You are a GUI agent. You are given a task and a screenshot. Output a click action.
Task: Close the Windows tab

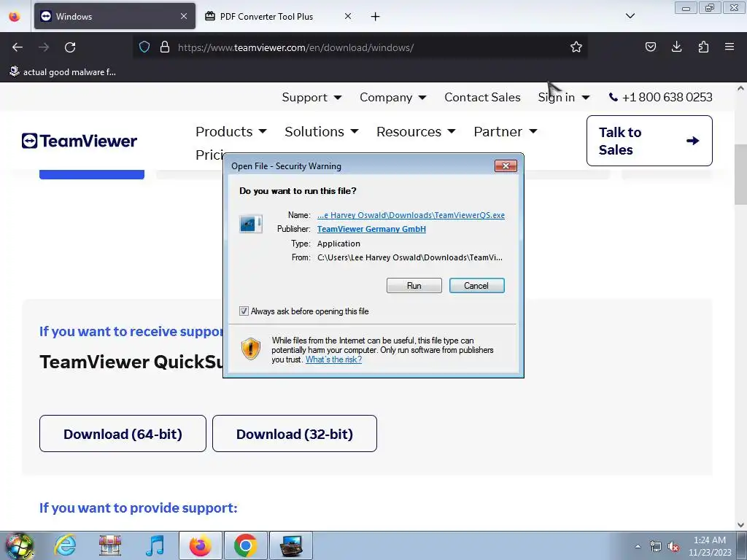tap(184, 16)
